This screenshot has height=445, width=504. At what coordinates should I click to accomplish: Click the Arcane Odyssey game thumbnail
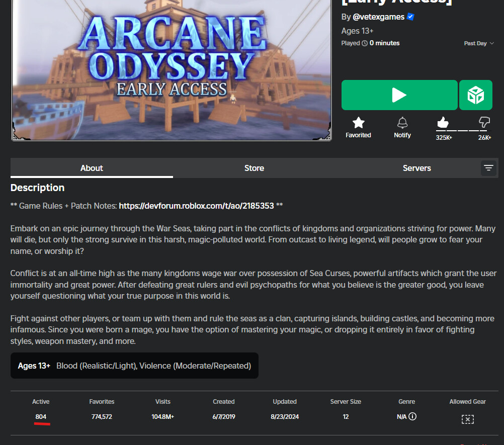[x=172, y=70]
